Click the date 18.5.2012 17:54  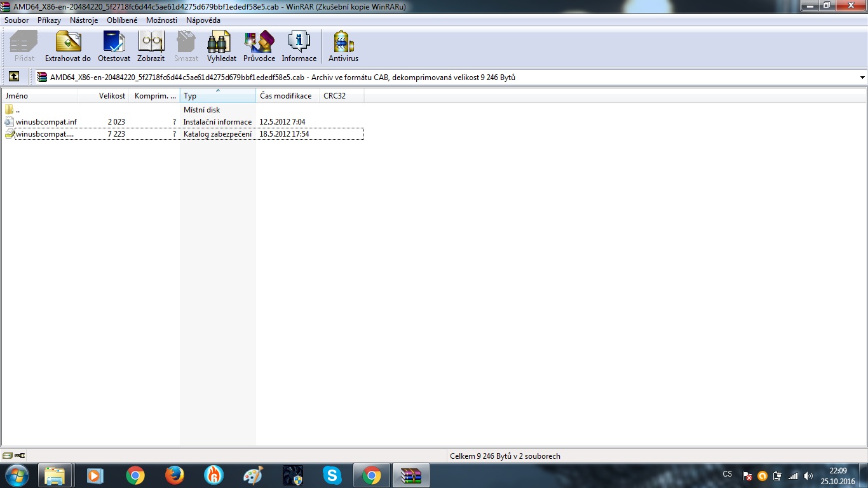(x=284, y=134)
